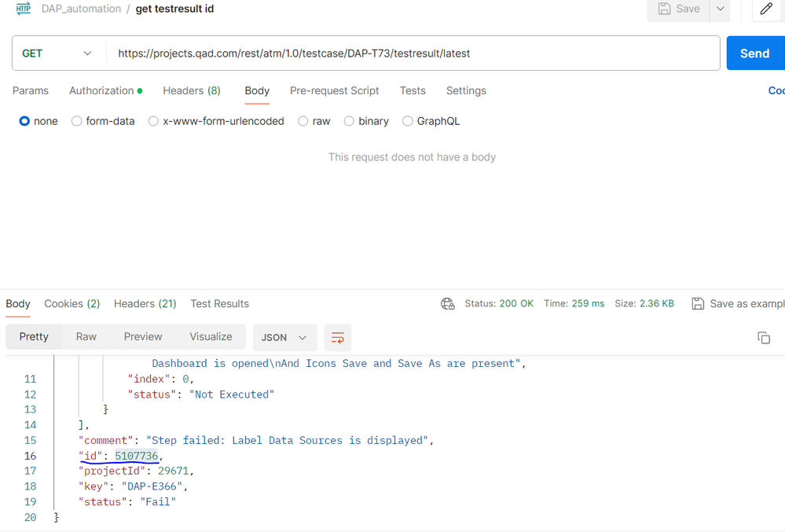Switch to the Pre-request Script tab
The image size is (785, 532).
(335, 90)
